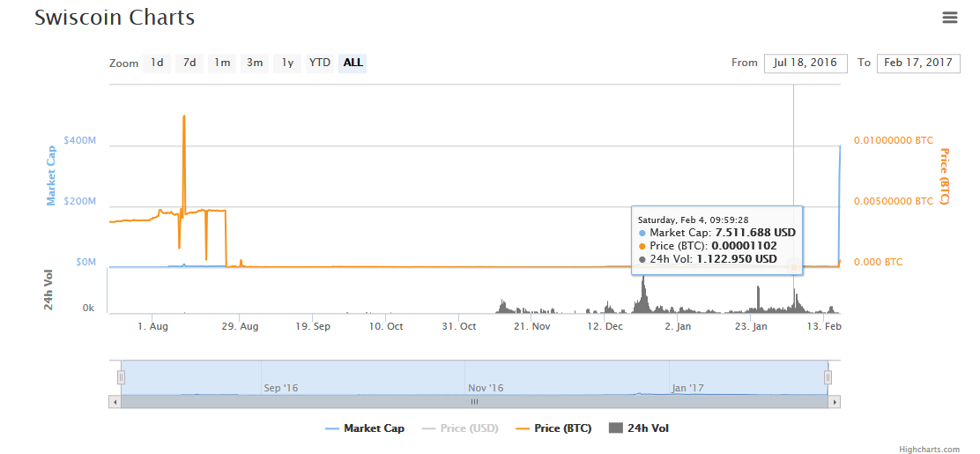980x454 pixels.
Task: Click the Price (BTC) axis title
Action: (x=945, y=176)
